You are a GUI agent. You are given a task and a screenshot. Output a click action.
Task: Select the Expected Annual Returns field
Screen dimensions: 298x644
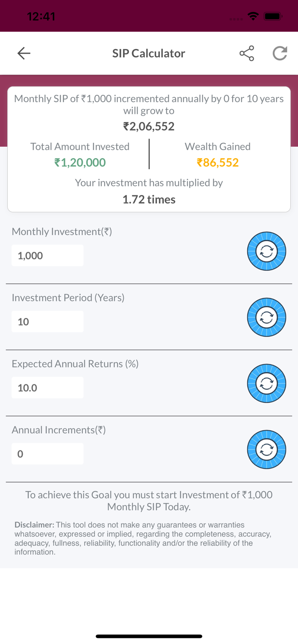(x=47, y=388)
